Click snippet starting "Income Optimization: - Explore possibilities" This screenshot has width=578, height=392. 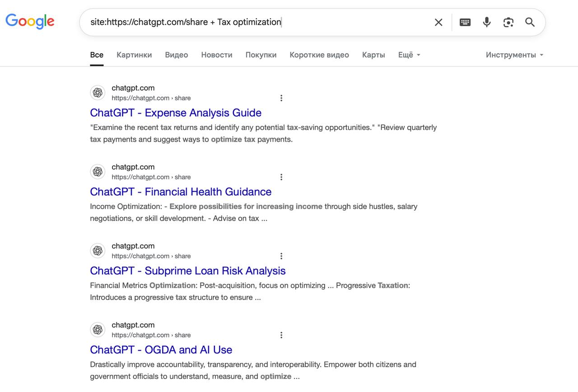pos(254,212)
